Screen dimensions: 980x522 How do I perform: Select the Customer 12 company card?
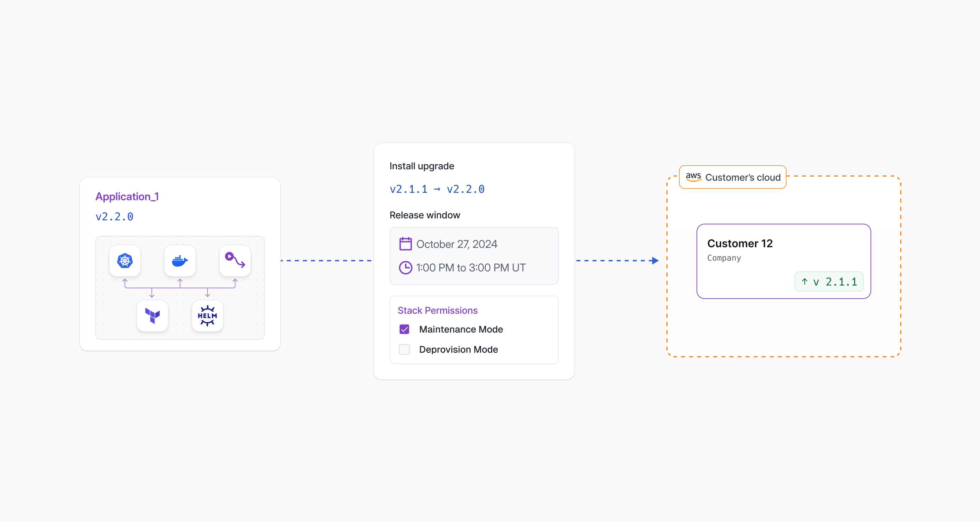(x=783, y=261)
